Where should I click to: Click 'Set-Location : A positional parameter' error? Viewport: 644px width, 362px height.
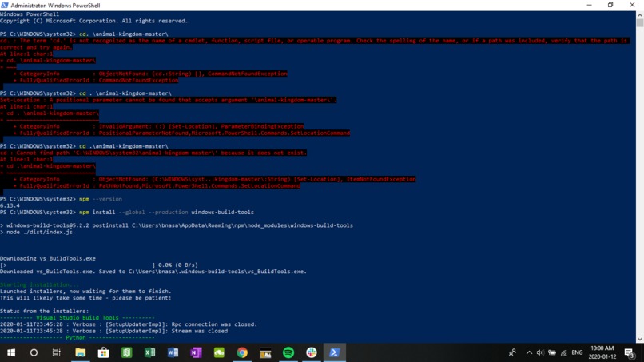[168, 100]
